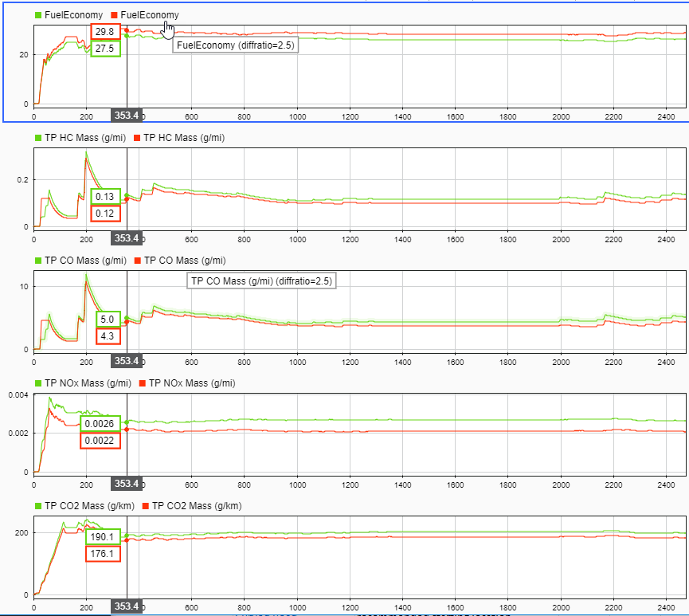Click the 353.4 cursor time label in HC Mass plot
This screenshot has width=689, height=616.
pos(127,238)
